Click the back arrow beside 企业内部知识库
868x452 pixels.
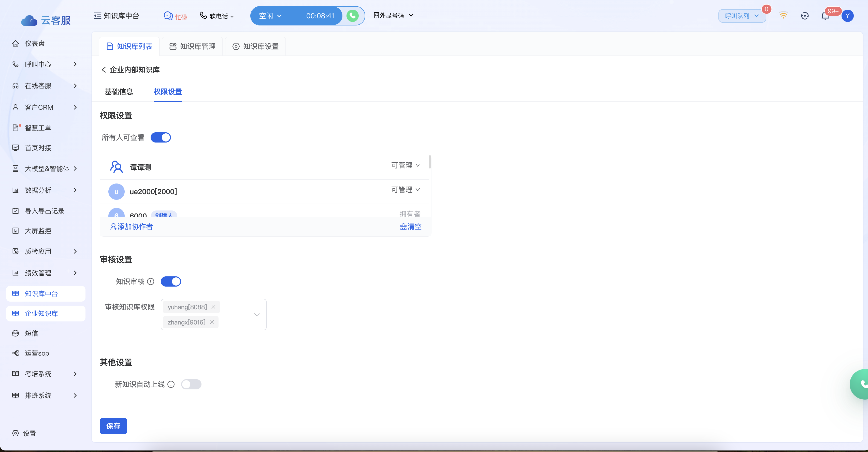(x=104, y=70)
